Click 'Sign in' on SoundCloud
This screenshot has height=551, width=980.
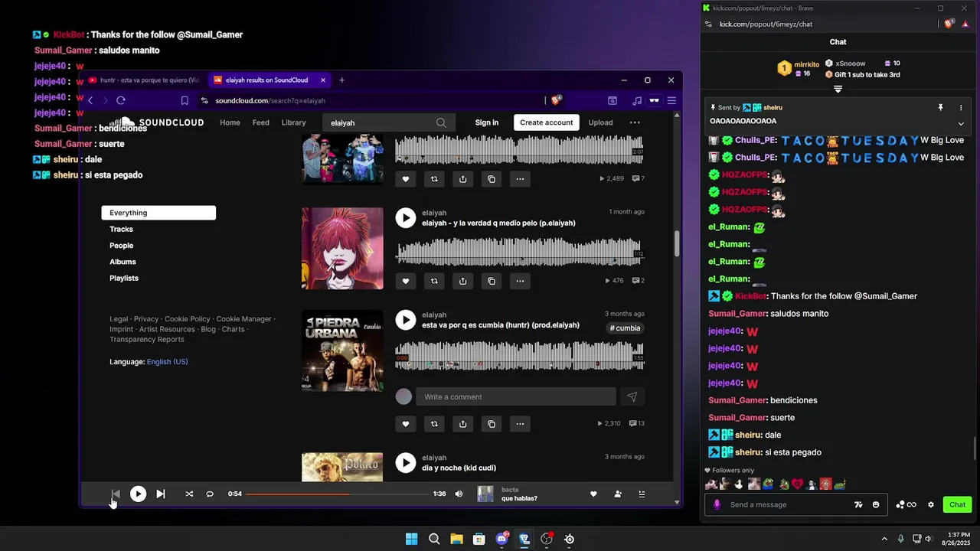coord(486,122)
